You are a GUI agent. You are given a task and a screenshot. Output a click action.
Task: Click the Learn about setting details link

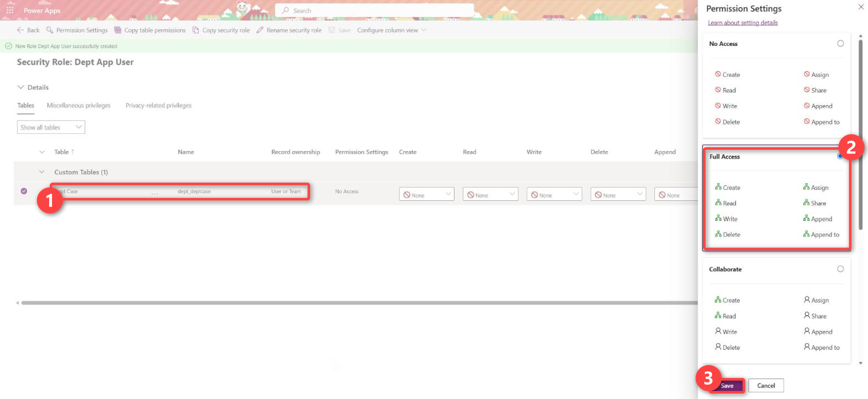click(743, 23)
